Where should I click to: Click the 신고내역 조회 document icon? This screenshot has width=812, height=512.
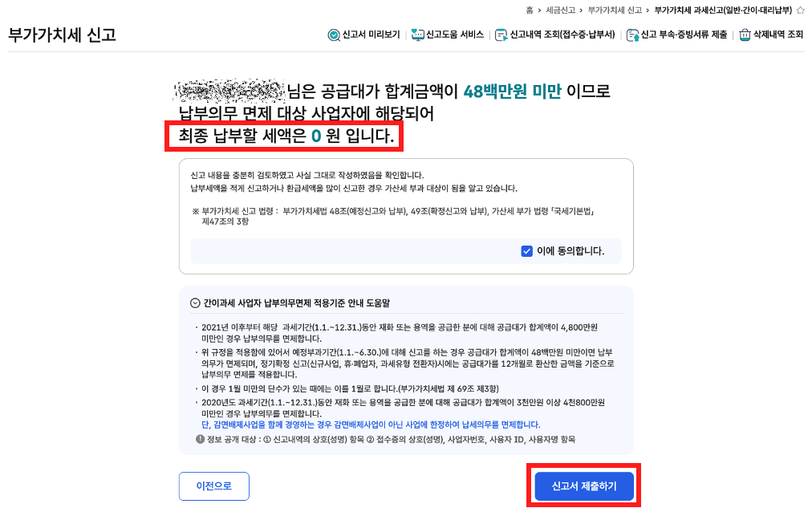point(501,35)
